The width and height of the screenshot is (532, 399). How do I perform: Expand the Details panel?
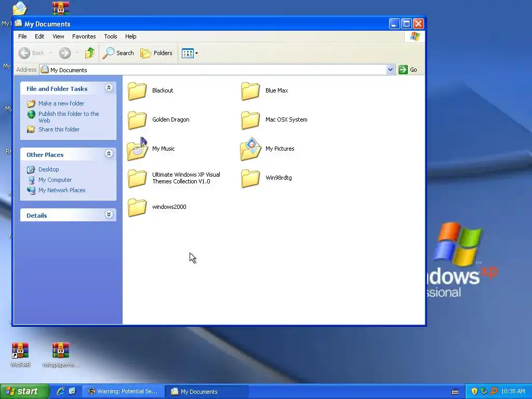(109, 215)
